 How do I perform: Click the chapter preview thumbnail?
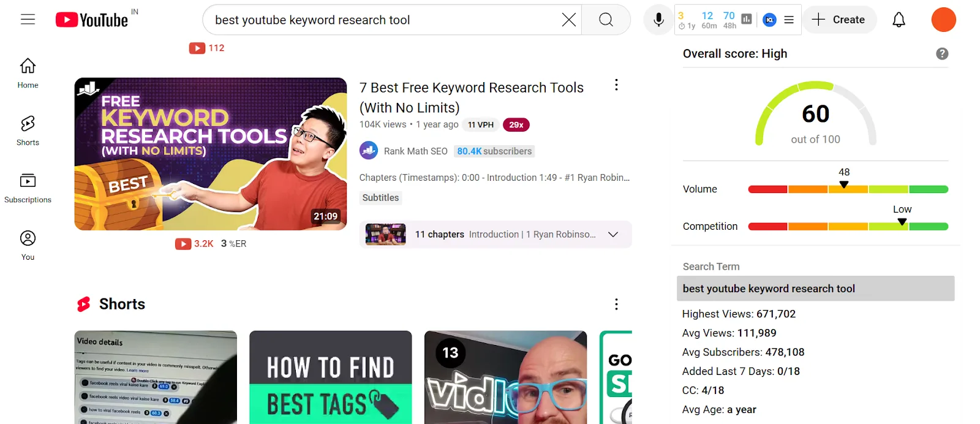point(385,235)
